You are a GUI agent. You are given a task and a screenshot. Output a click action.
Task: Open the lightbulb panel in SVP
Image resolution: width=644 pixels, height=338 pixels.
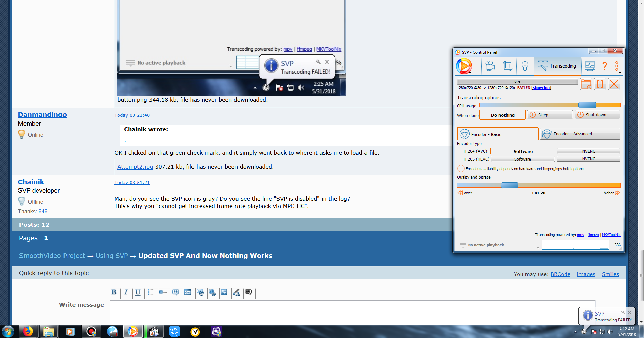click(x=525, y=66)
